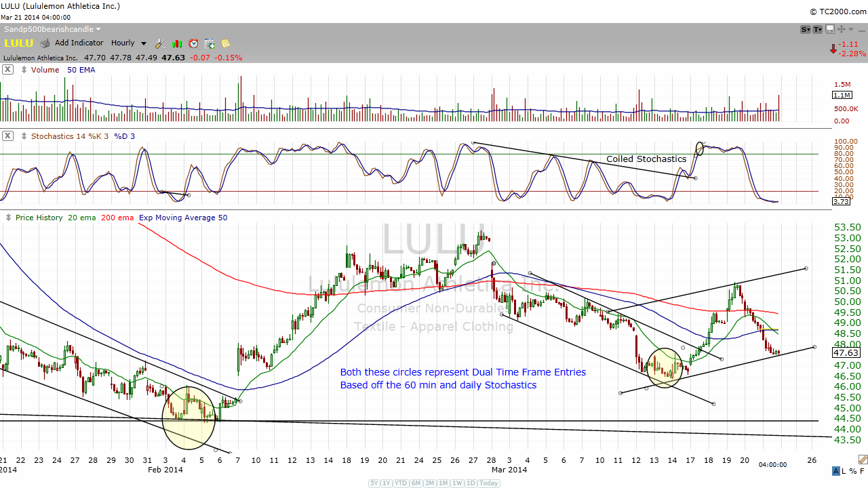Open the alarm clock alert icon
This screenshot has height=488, width=868.
click(193, 43)
